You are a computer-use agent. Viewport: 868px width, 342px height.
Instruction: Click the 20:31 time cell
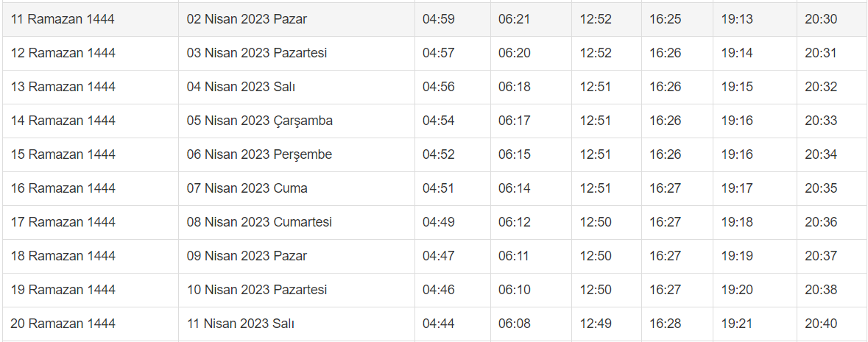coord(821,53)
